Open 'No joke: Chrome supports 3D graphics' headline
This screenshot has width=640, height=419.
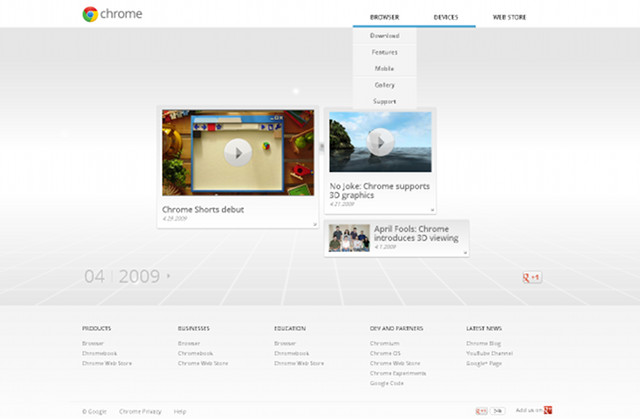(380, 191)
